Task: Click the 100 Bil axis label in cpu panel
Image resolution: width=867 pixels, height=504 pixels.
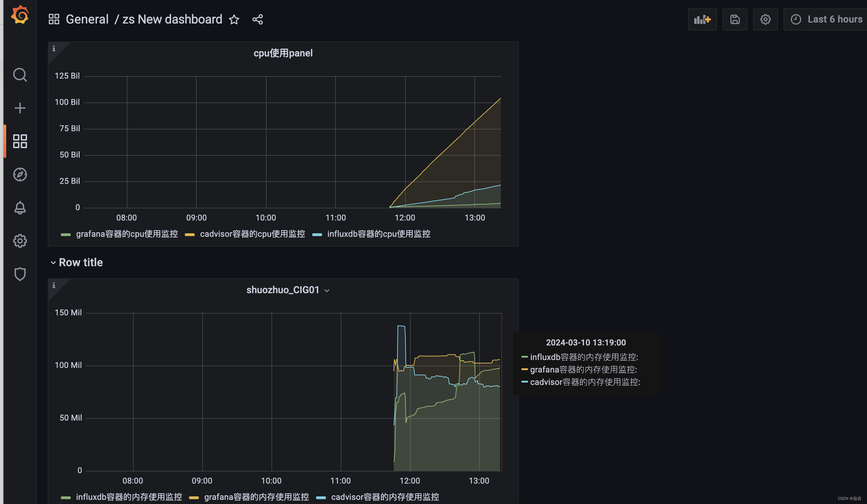Action: [67, 102]
